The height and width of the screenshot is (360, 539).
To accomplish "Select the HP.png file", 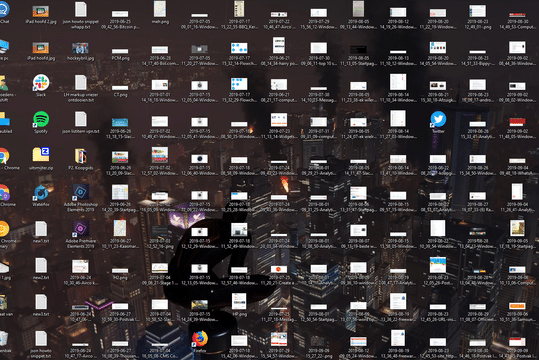I will click(x=239, y=304).
